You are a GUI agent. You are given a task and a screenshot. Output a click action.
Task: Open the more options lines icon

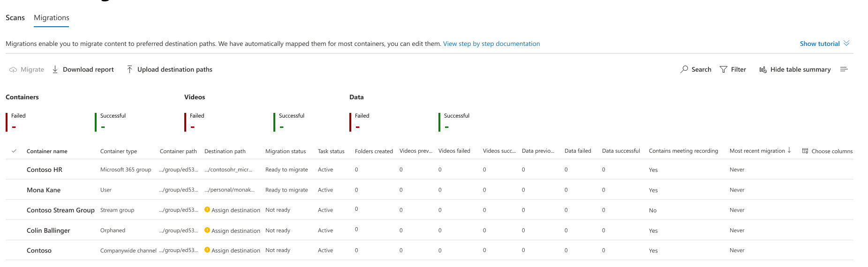point(844,69)
